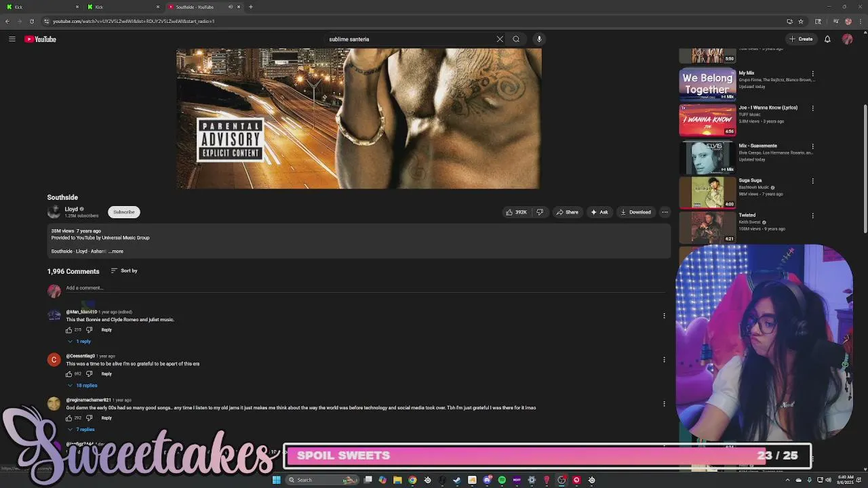Open the YouTube hamburger guide menu
This screenshot has width=868, height=488.
(x=12, y=39)
